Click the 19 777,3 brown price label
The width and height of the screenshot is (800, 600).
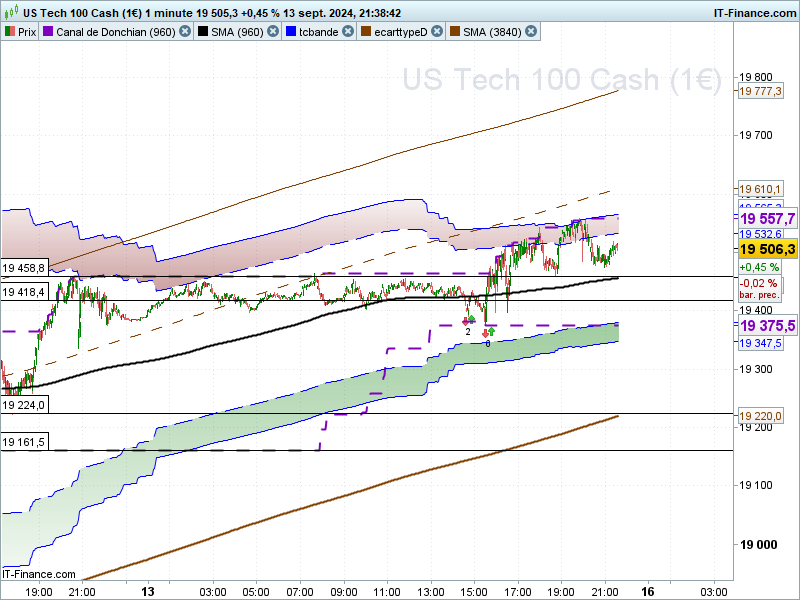tap(760, 91)
